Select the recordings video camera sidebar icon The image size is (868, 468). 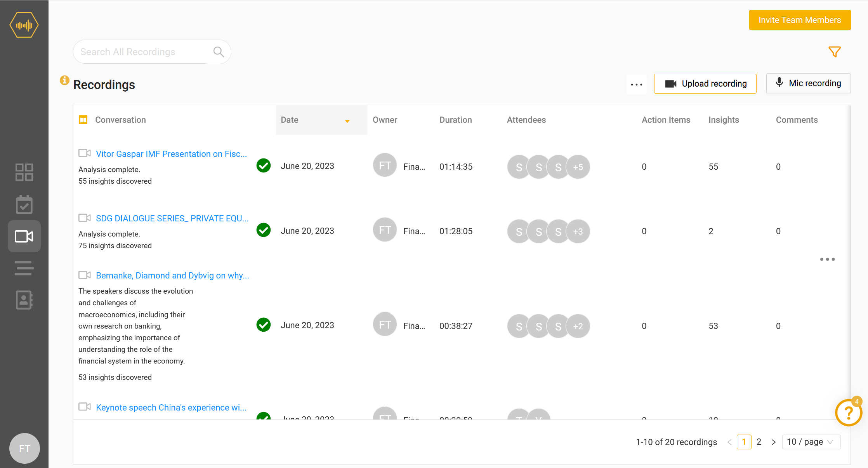(x=24, y=236)
